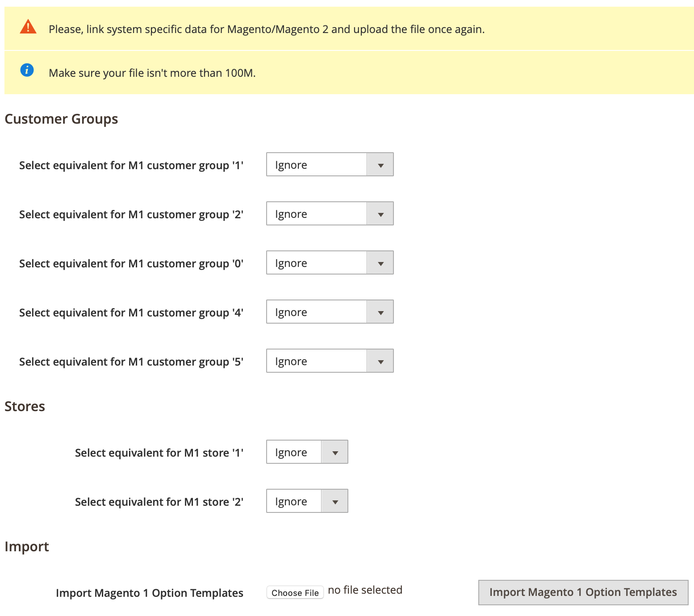
Task: Click the Choose File button
Action: [295, 592]
